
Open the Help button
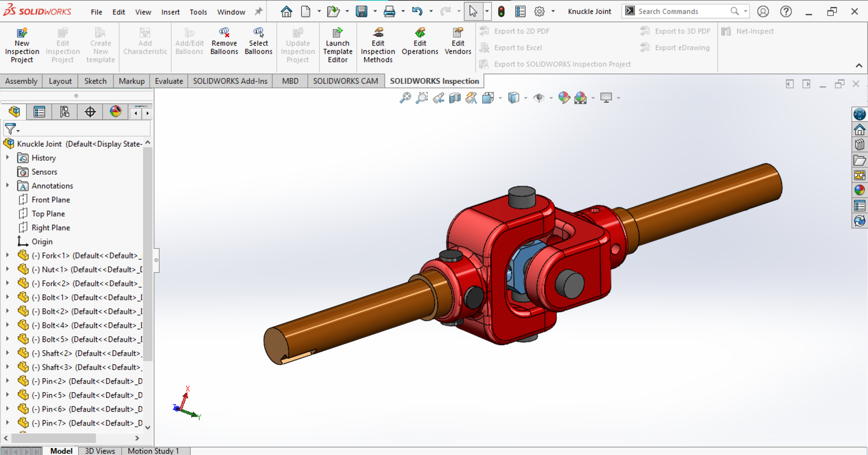coord(786,11)
